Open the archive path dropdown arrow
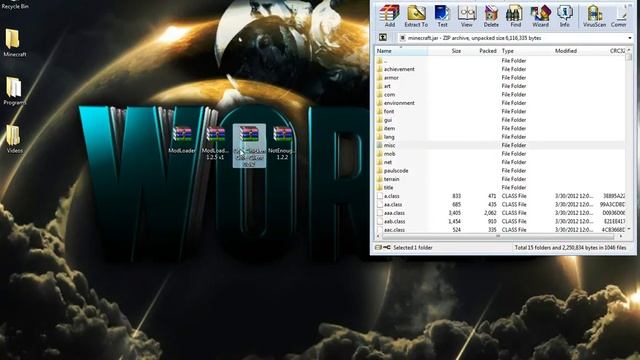The width and height of the screenshot is (640, 360). [x=630, y=38]
